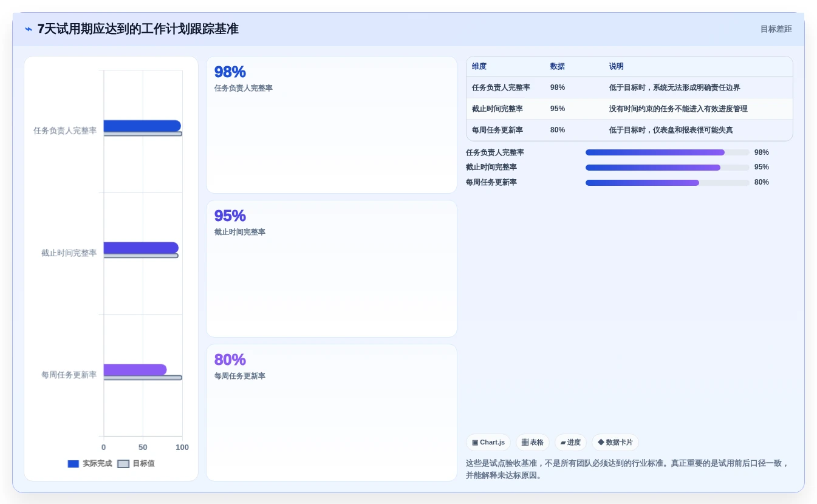The width and height of the screenshot is (817, 504).
Task: Toggle the 实际完成 legend item
Action: pos(90,463)
